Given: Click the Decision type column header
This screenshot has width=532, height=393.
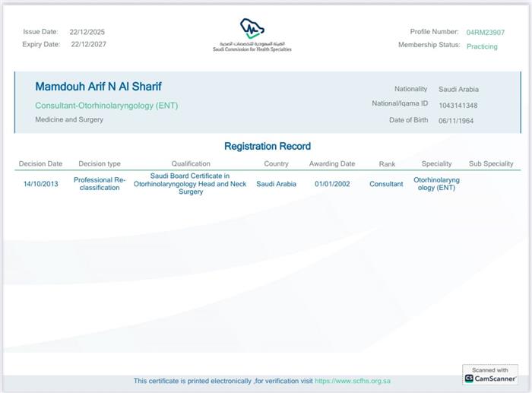Looking at the screenshot, I should pyautogui.click(x=99, y=163).
